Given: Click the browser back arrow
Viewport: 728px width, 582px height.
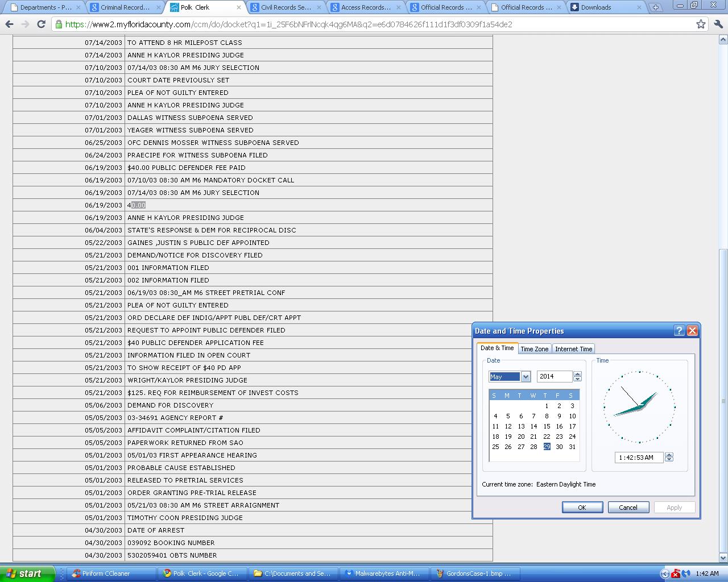Looking at the screenshot, I should click(x=9, y=24).
